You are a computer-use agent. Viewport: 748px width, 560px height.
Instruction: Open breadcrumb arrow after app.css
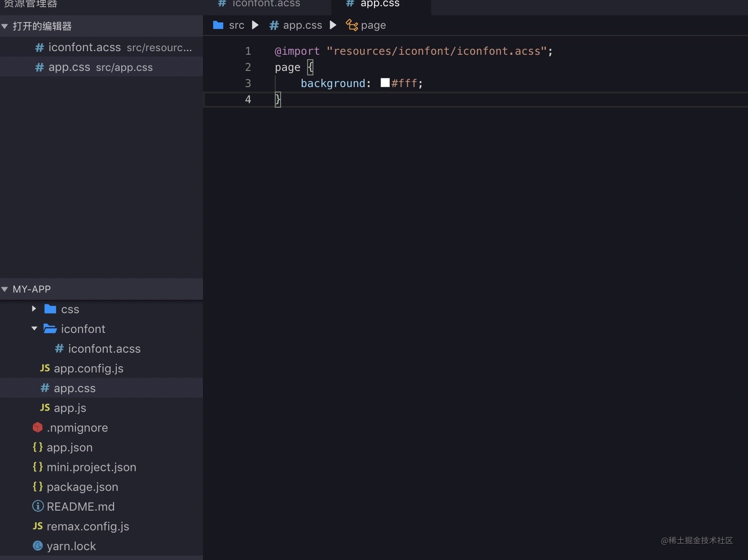(333, 25)
